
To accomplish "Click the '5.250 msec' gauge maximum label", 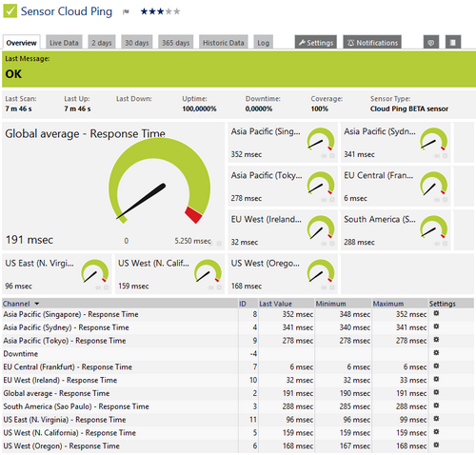I will tap(192, 241).
